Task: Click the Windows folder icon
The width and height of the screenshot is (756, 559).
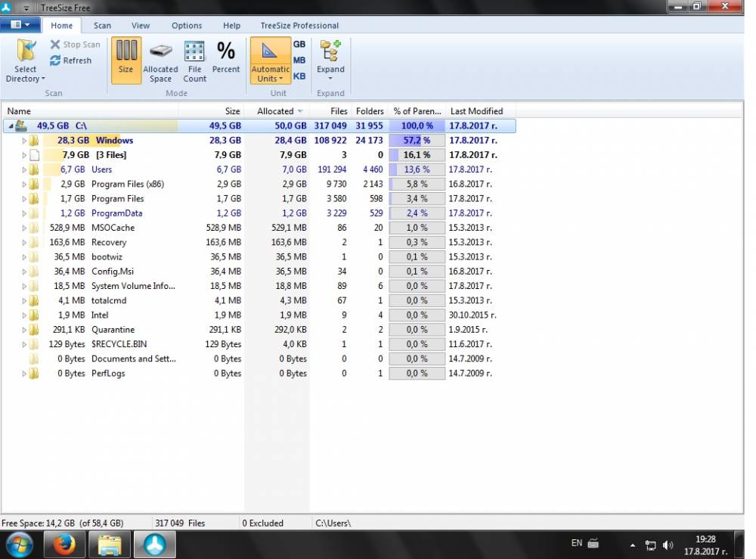Action: click(34, 141)
